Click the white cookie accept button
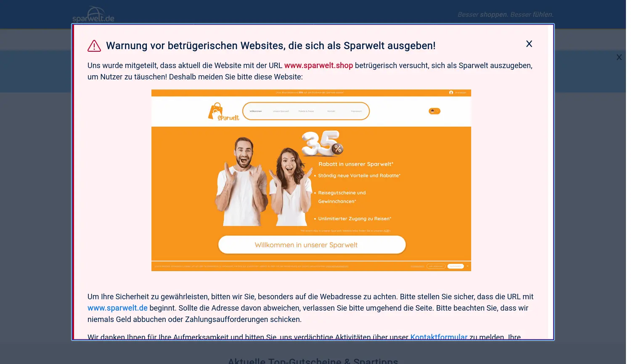 point(456,266)
